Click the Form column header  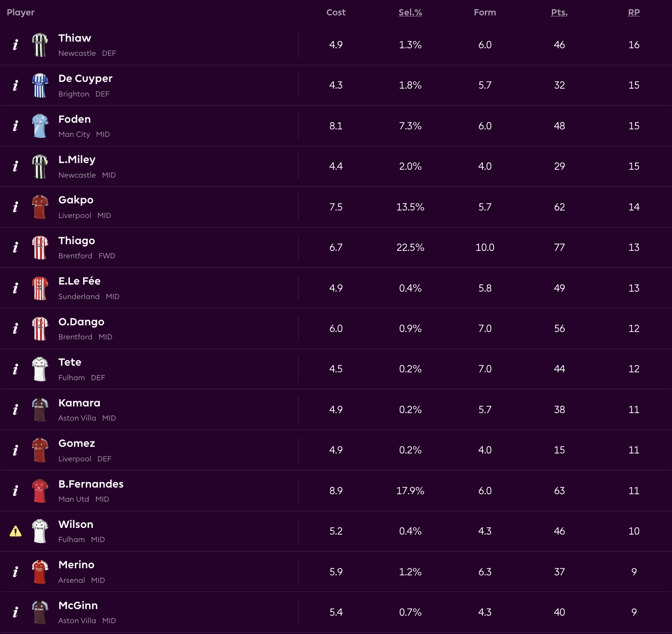coord(485,12)
